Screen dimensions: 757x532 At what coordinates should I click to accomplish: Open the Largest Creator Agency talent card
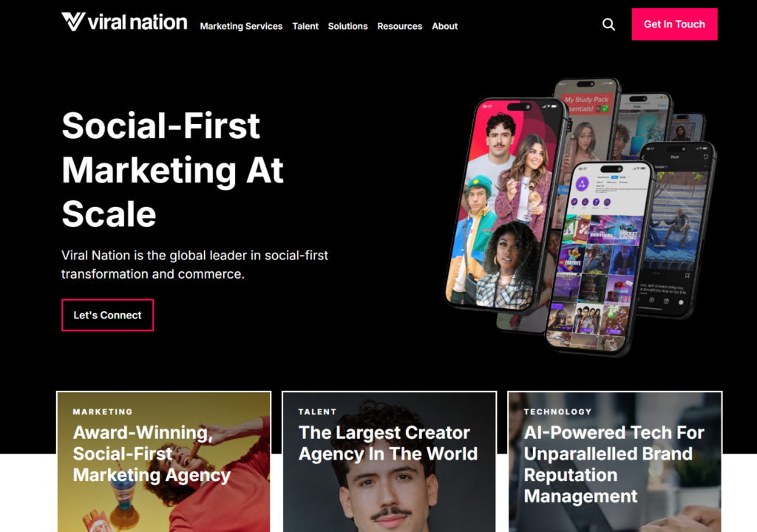[x=389, y=462]
